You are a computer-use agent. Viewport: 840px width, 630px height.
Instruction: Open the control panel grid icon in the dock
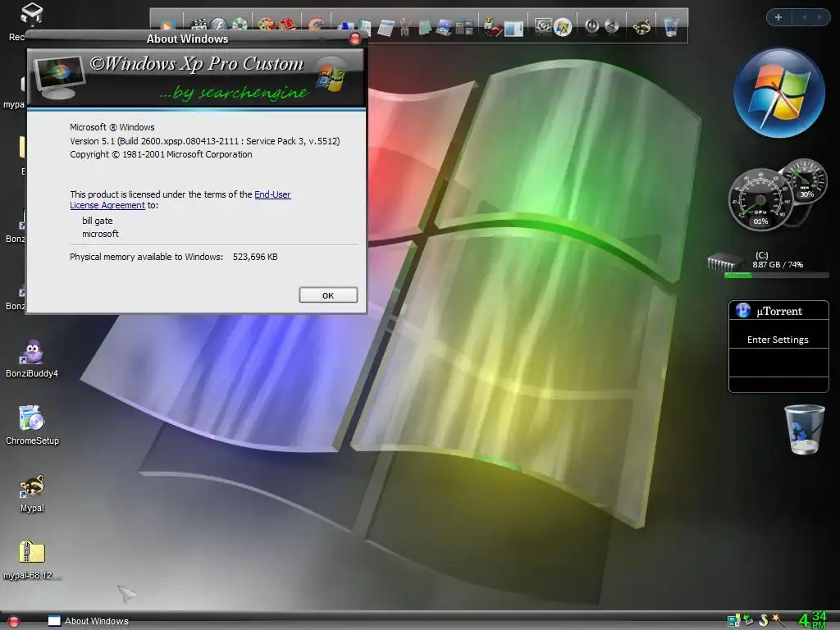464,27
